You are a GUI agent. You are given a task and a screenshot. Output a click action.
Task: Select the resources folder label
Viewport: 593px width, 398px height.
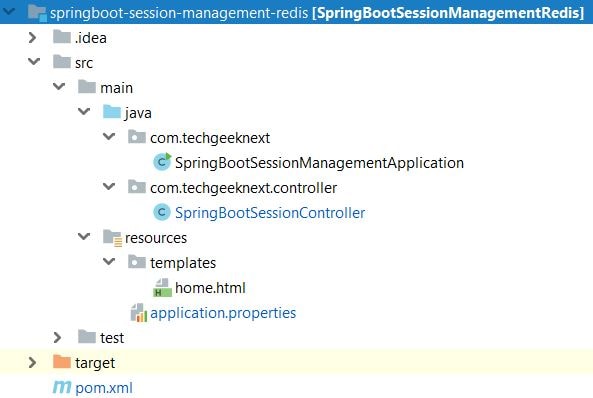tap(156, 238)
